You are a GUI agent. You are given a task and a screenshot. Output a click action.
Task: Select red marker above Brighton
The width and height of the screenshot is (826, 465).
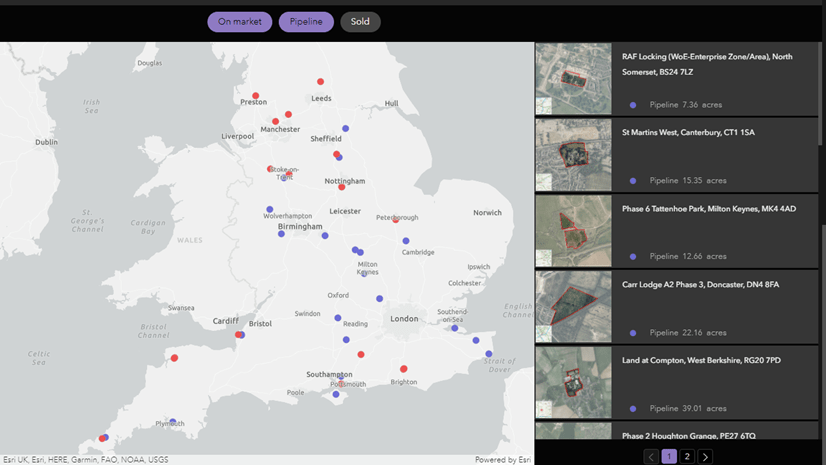point(404,369)
